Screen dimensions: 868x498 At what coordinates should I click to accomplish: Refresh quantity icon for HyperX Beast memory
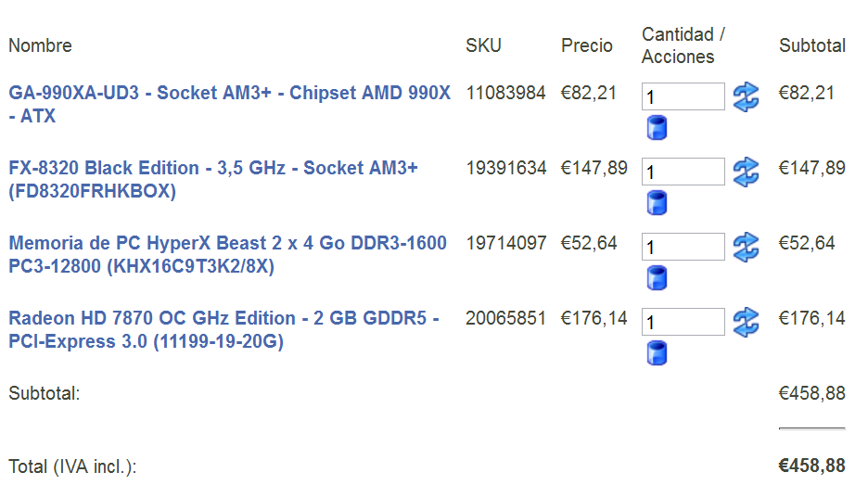(746, 247)
